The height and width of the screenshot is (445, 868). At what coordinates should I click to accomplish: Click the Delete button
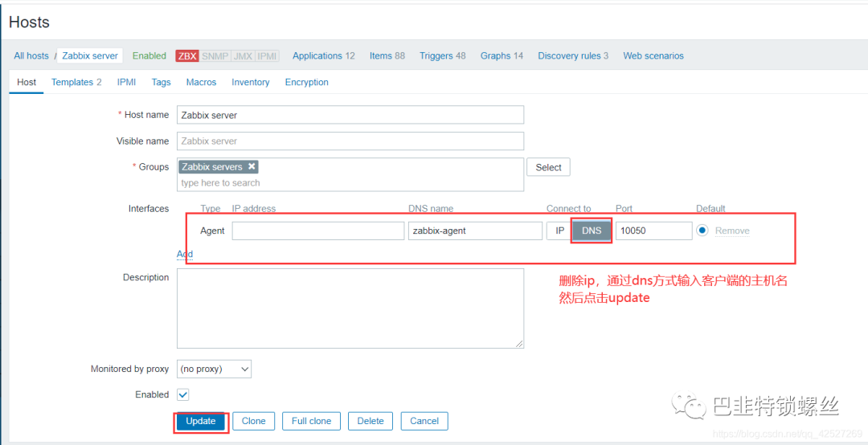coord(371,421)
